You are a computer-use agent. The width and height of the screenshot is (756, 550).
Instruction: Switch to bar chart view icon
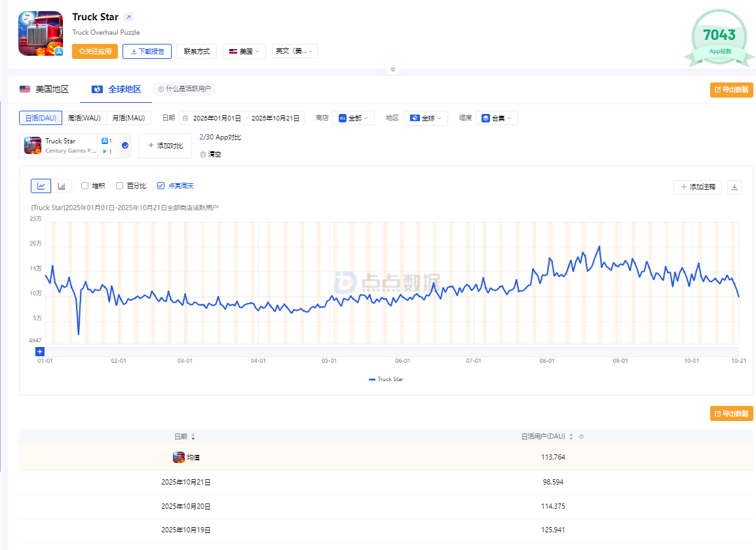pos(62,186)
